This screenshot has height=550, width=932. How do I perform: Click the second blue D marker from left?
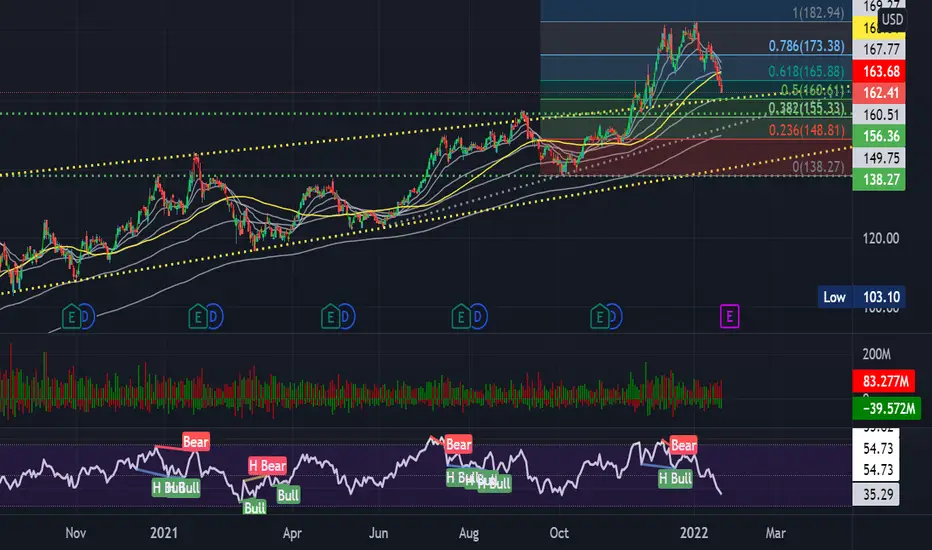pyautogui.click(x=214, y=317)
